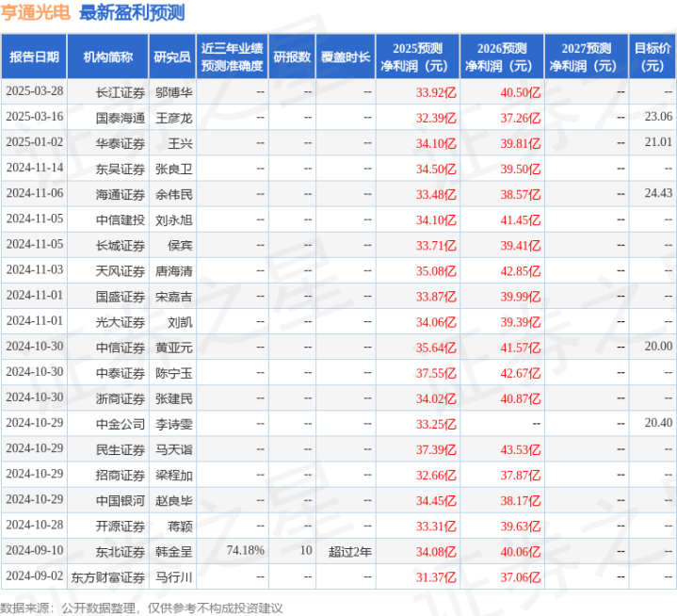This screenshot has width=677, height=616.
Task: Click institution 中金公司
Action: click(x=120, y=424)
